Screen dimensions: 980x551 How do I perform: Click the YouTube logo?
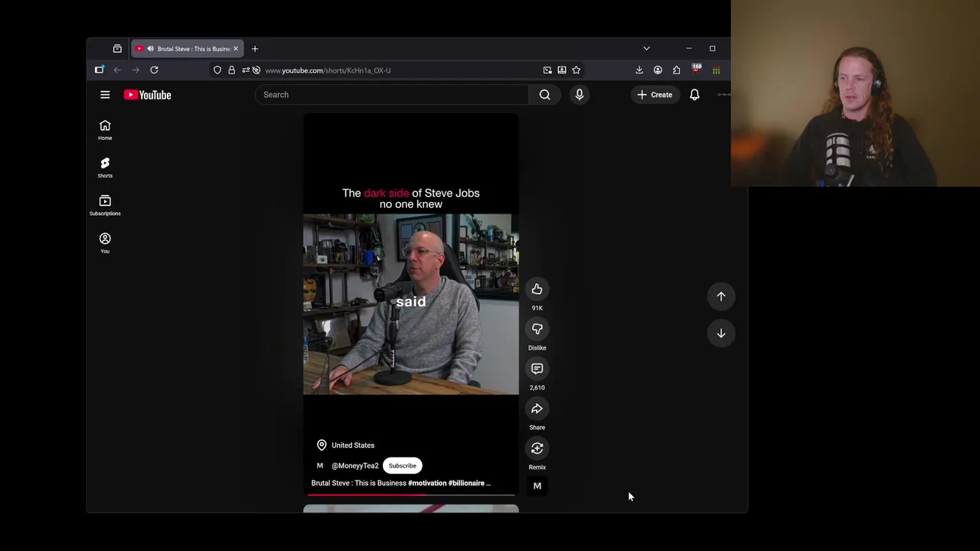147,95
